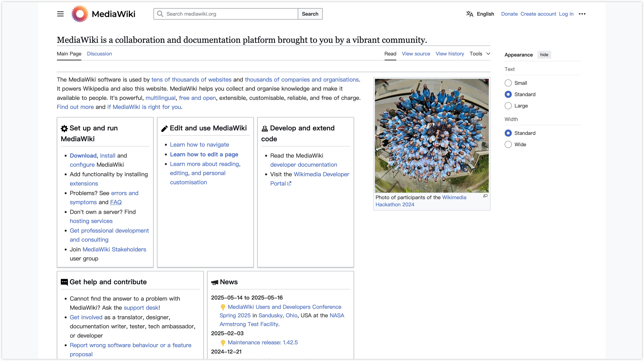
Task: Click the external link icon after Portal
Action: click(289, 184)
